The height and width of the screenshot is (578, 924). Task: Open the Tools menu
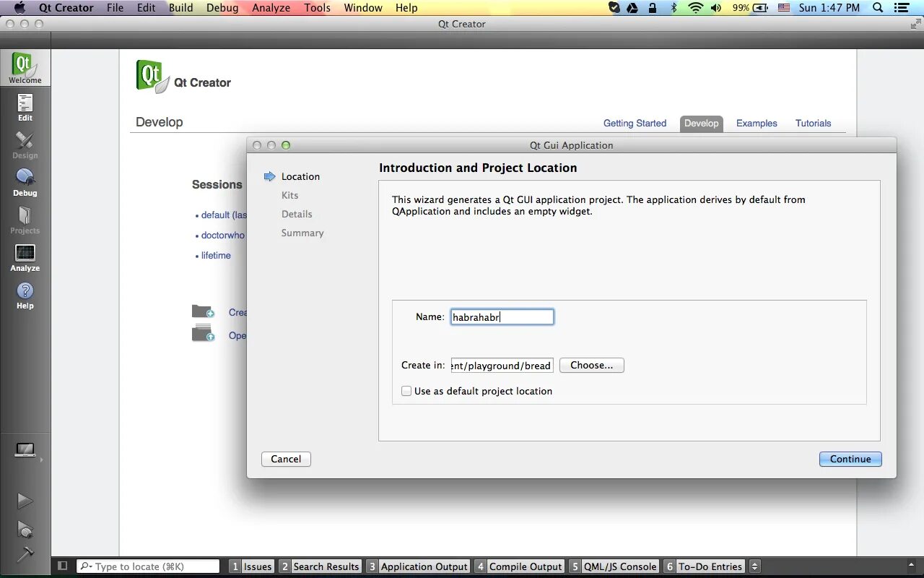point(317,8)
